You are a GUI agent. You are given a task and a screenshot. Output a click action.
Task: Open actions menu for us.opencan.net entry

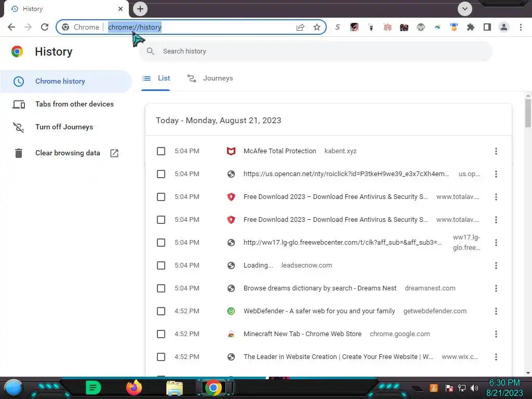point(496,174)
